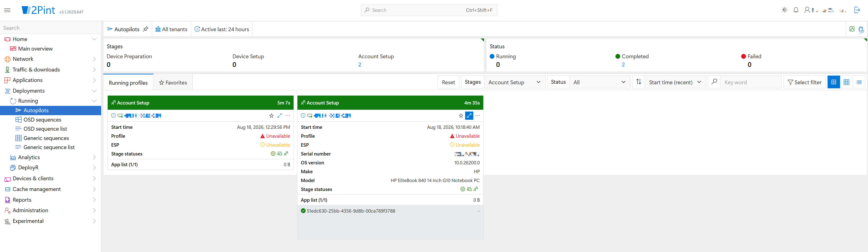Select Autopilots in the sidebar
868x252 pixels.
point(50,110)
